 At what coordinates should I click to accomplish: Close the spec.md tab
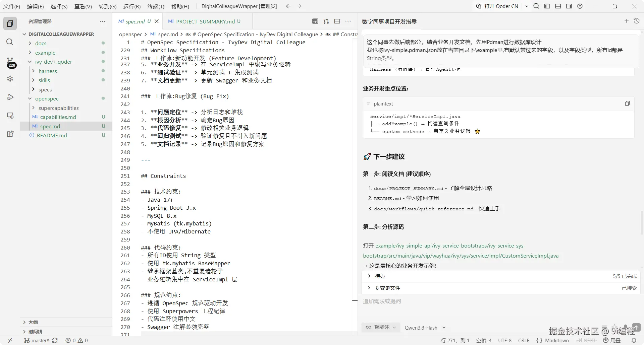coord(157,21)
